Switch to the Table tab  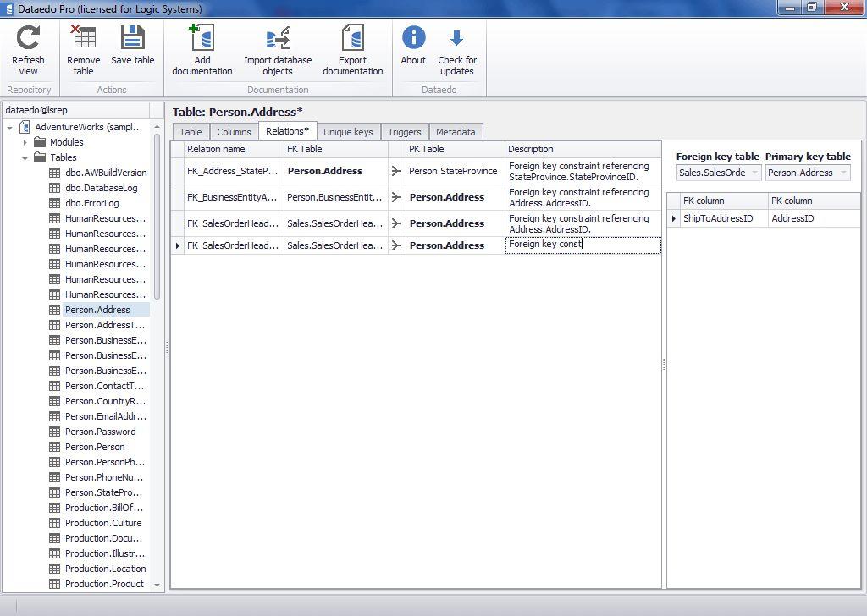[191, 132]
